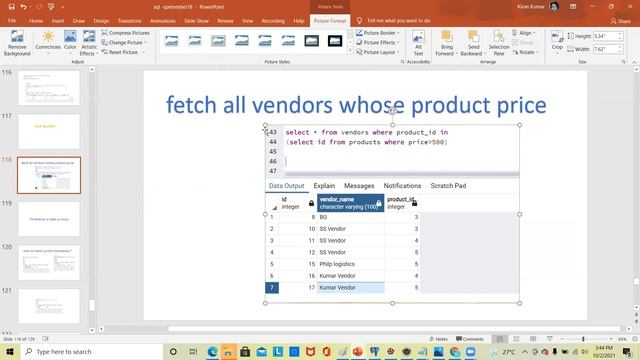Open the Align dropdown
The width and height of the screenshot is (640, 360).
pyautogui.click(x=524, y=33)
